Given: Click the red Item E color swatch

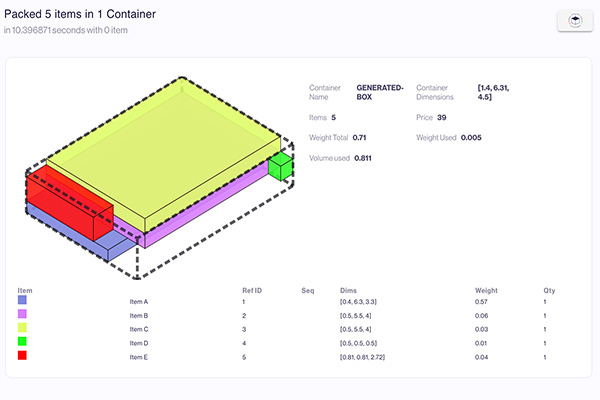Looking at the screenshot, I should click(x=22, y=355).
